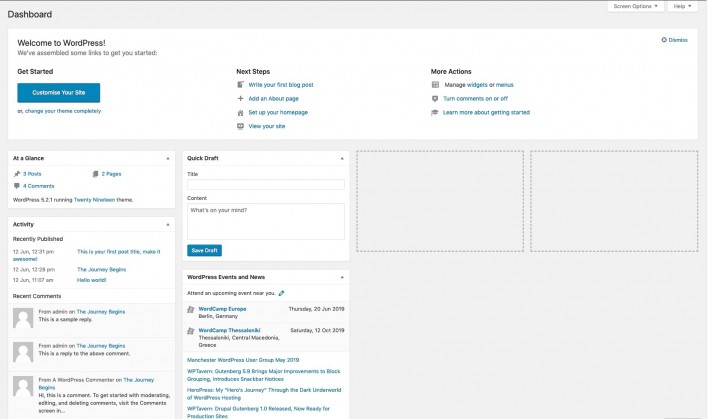Click the dismiss circle icon in welcome panel
Viewport: 708px width, 419px height.
(x=664, y=40)
